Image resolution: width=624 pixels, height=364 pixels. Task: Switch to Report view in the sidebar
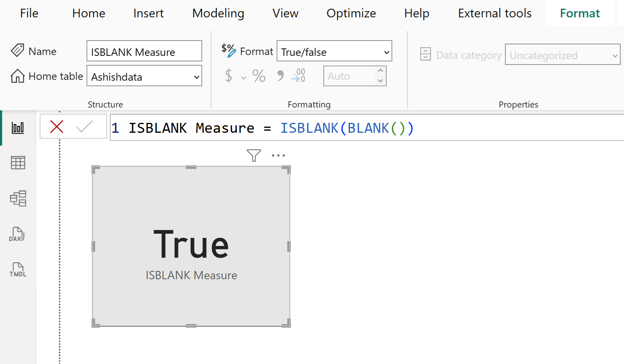click(17, 127)
